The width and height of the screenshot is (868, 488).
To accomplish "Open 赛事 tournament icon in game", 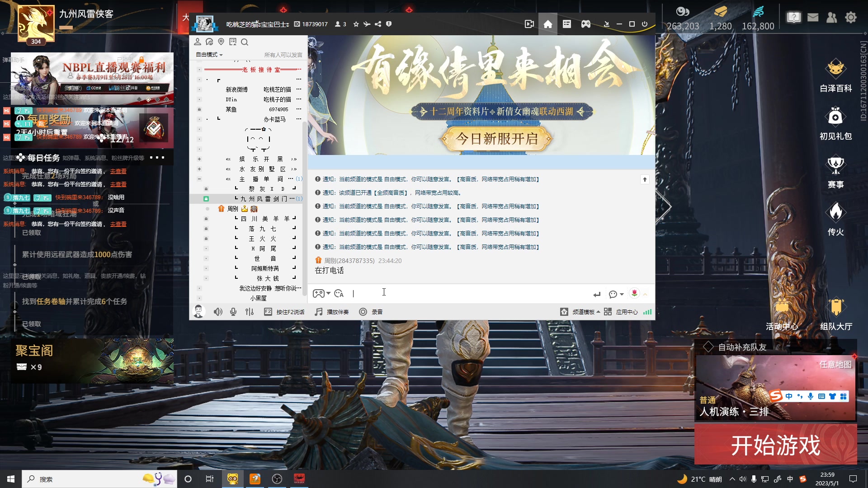I will pos(835,172).
